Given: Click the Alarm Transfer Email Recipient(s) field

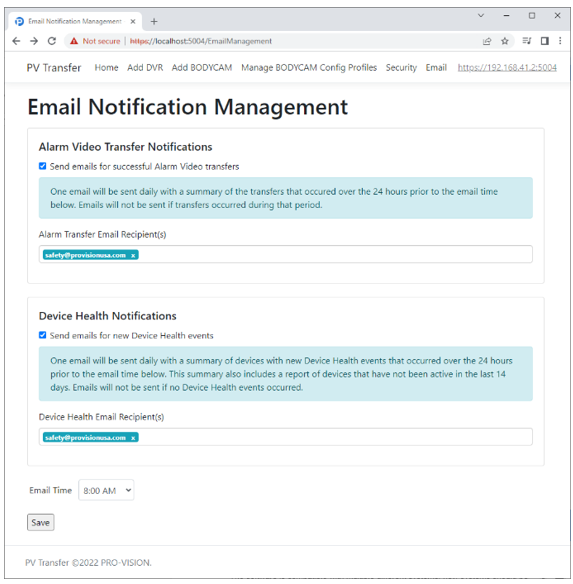Looking at the screenshot, I should coord(286,254).
